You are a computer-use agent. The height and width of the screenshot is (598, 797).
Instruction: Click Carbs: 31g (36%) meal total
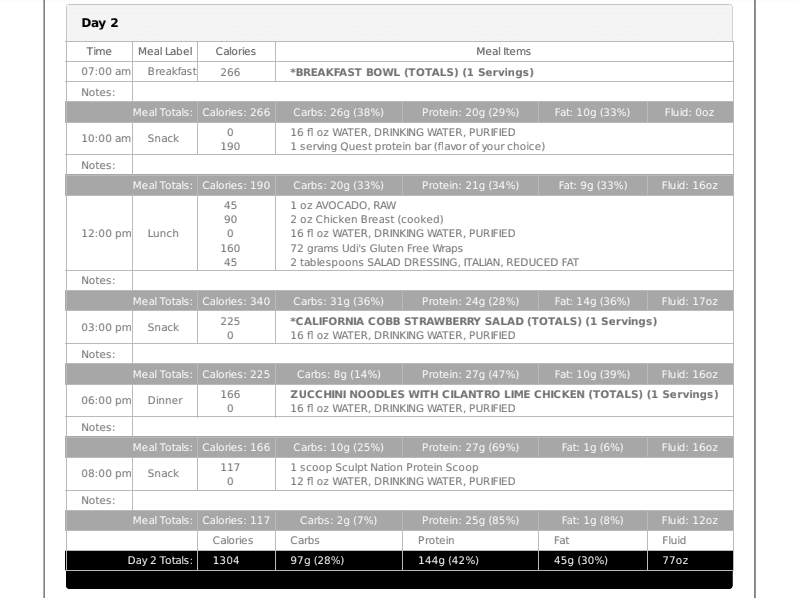[339, 302]
